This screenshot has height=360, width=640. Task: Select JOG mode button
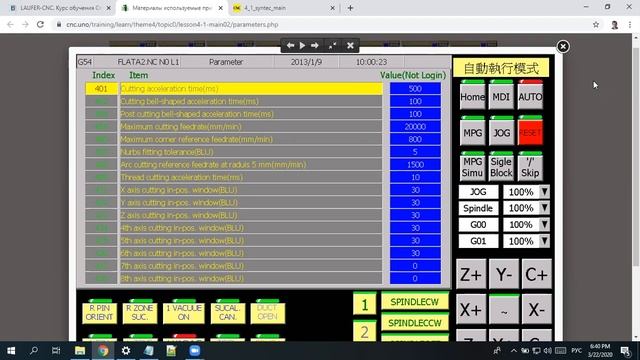501,132
